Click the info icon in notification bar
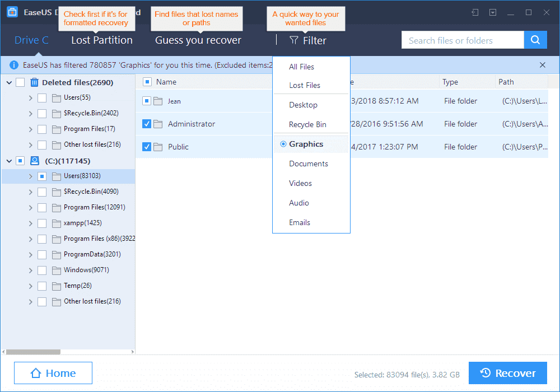The image size is (560, 392). (x=13, y=65)
